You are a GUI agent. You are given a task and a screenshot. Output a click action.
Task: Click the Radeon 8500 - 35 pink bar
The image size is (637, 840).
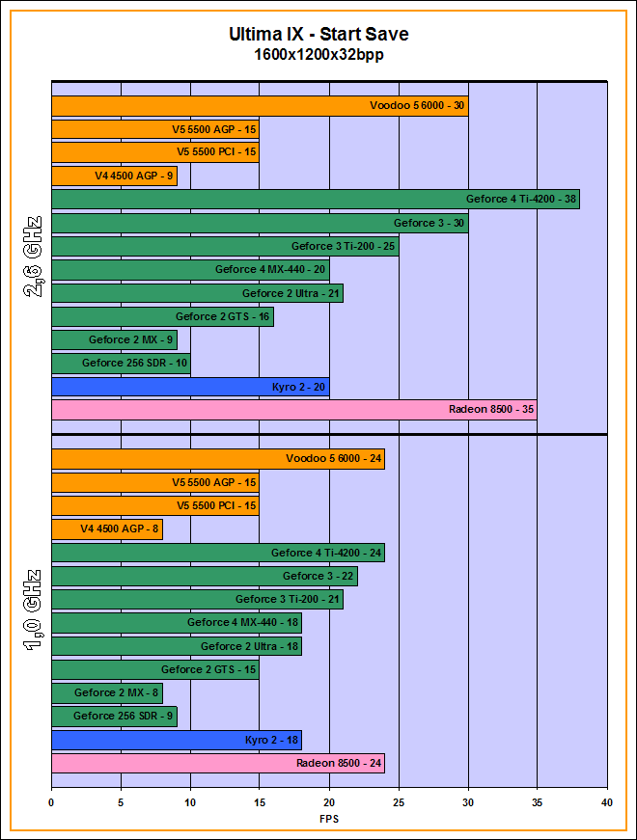click(293, 410)
